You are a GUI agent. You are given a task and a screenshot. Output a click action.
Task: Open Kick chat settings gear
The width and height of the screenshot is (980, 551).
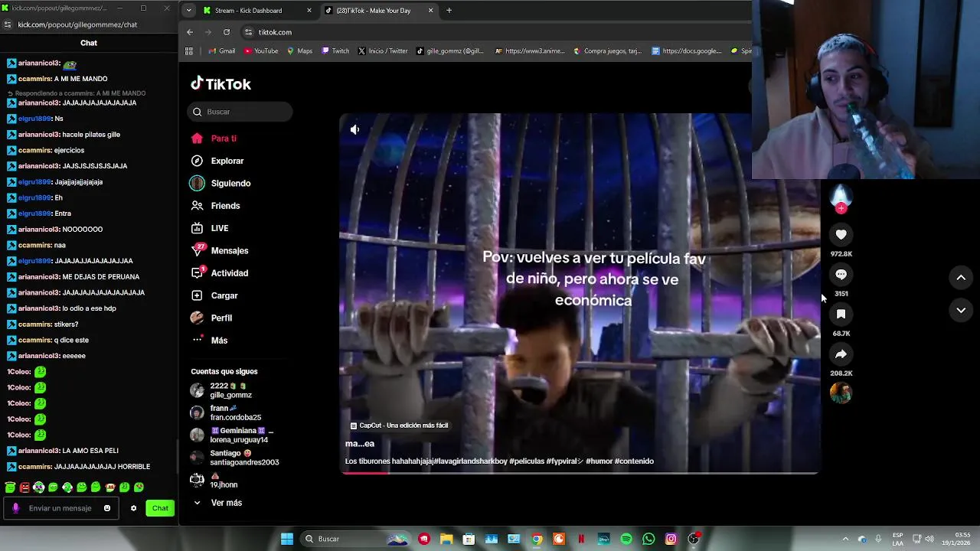point(133,508)
